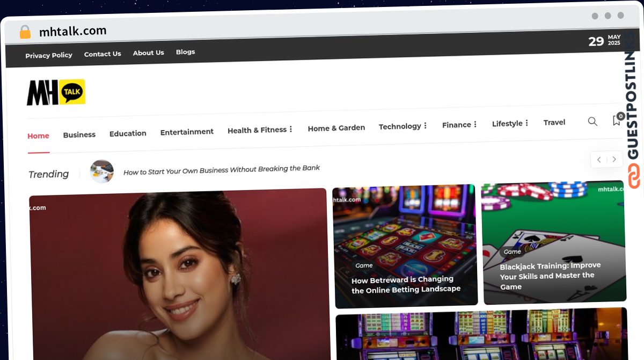The image size is (644, 360).
Task: Expand the Lifestyle submenu dots
Action: coord(526,123)
